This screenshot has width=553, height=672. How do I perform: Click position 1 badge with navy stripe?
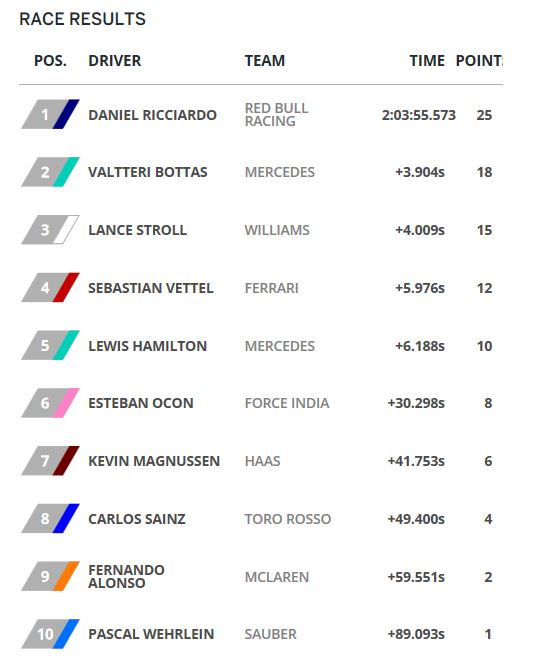(50, 114)
